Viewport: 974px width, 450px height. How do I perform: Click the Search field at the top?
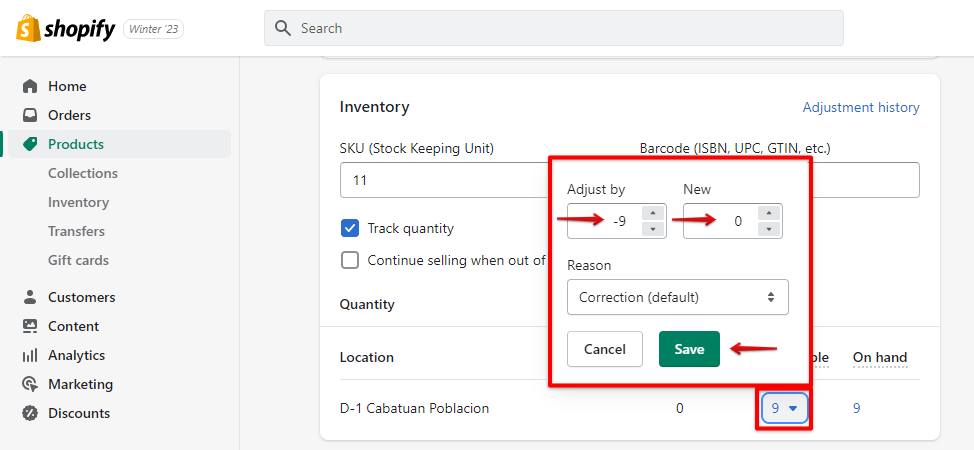554,28
